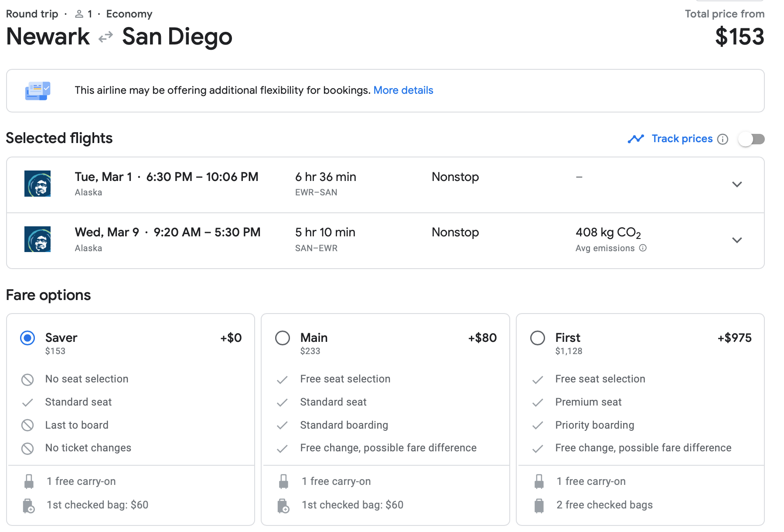
Task: Click the flexibility notice ticket icon
Action: pos(37,91)
